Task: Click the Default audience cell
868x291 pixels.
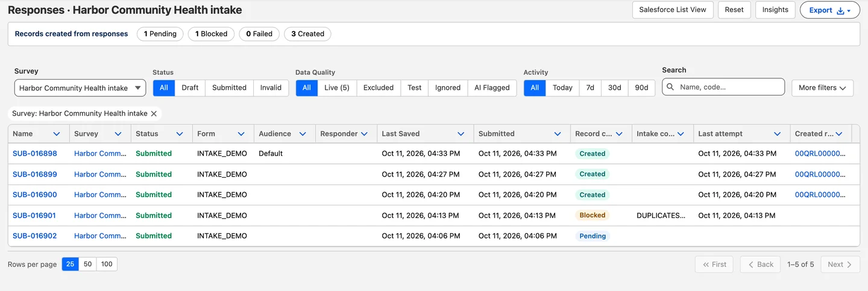Action: (x=271, y=154)
